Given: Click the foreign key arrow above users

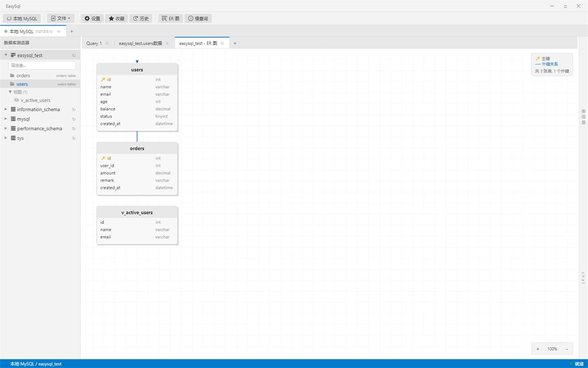Looking at the screenshot, I should [137, 62].
